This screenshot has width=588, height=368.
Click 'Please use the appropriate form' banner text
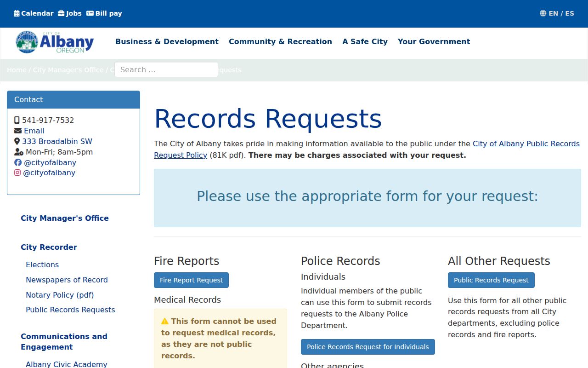367,196
